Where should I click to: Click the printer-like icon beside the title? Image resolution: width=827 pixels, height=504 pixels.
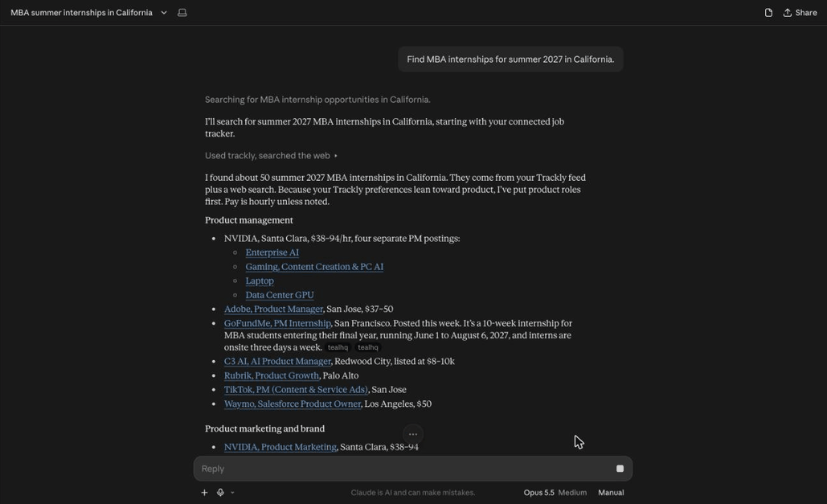182,13
